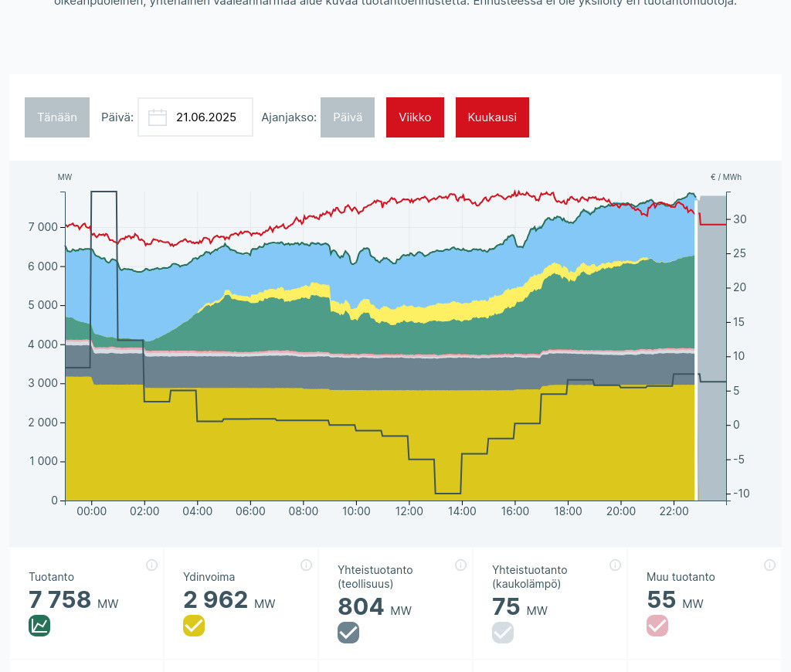Select the Kuukausi time period
This screenshot has width=791, height=672.
492,117
